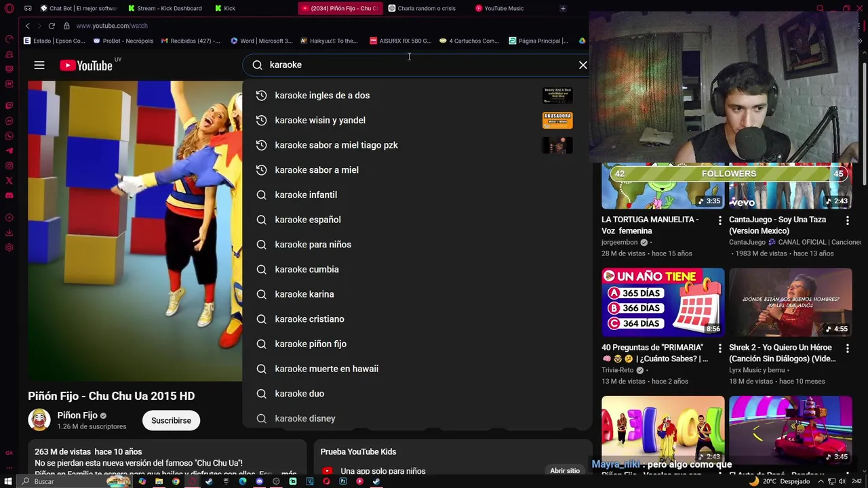
Task: Open Photoshop from the taskbar
Action: [342, 481]
